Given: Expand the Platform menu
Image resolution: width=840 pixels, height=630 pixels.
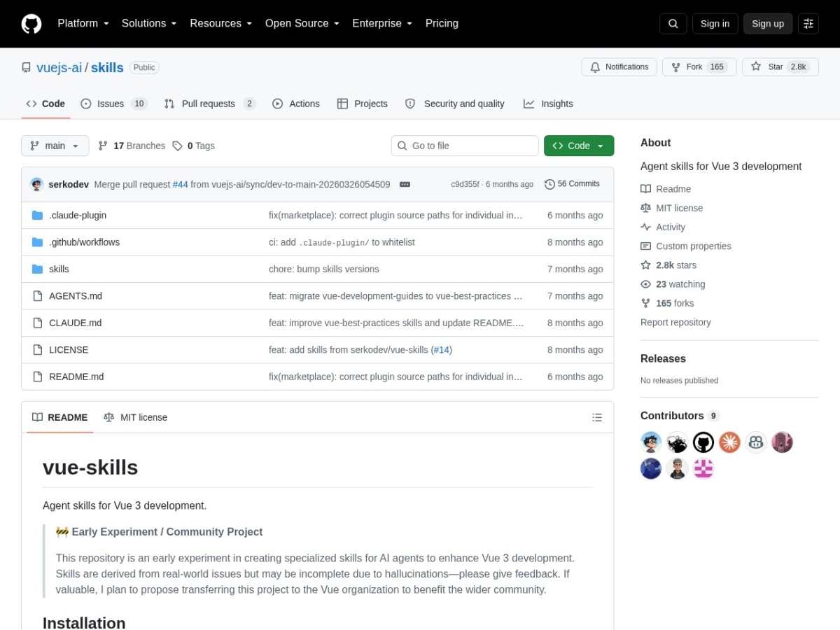Looking at the screenshot, I should (x=83, y=23).
